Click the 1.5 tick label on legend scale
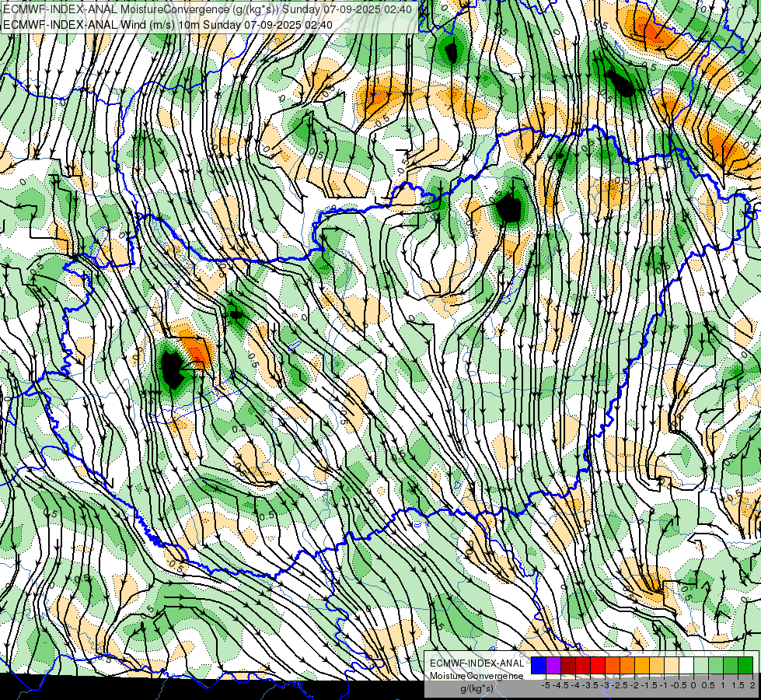The width and height of the screenshot is (761, 700). pos(738,685)
